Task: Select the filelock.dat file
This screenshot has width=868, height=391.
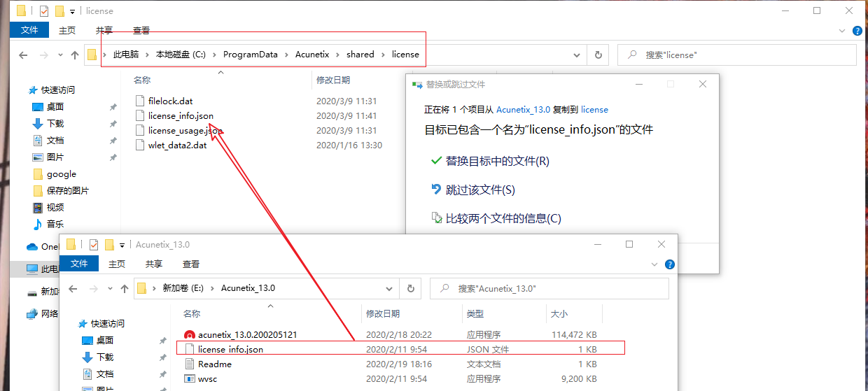Action: click(170, 101)
